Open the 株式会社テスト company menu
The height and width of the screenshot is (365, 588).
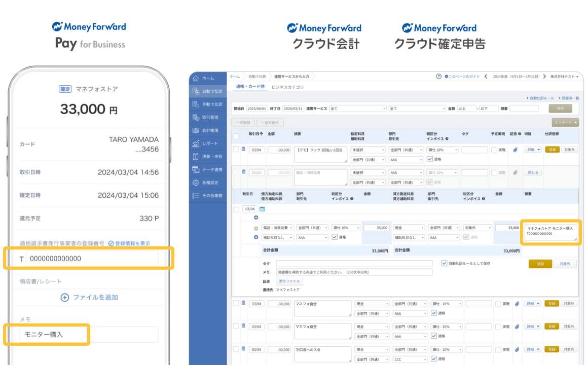[564, 77]
